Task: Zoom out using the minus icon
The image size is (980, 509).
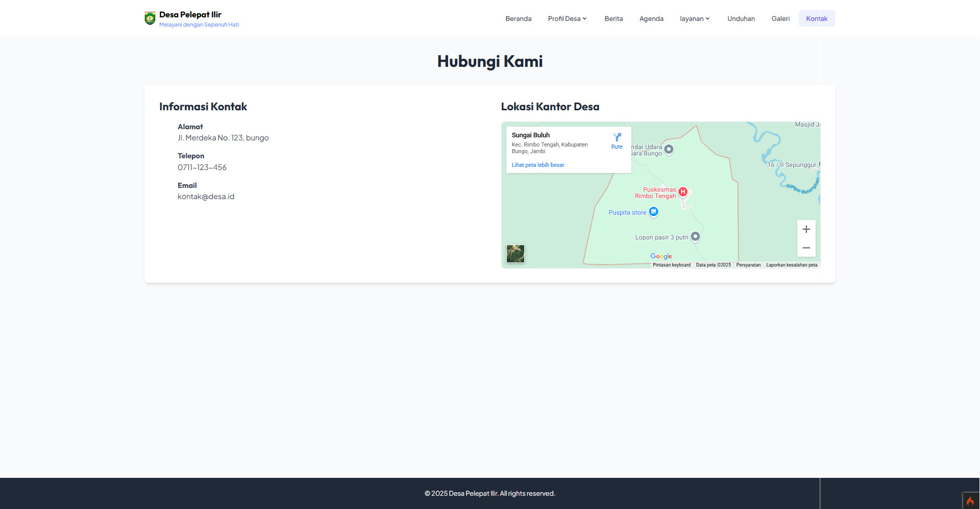Action: tap(806, 247)
